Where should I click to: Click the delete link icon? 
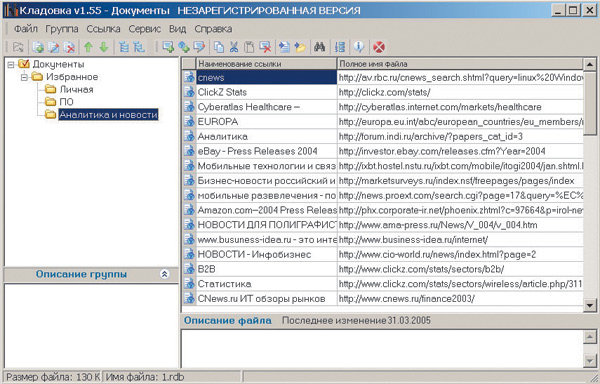click(x=265, y=47)
